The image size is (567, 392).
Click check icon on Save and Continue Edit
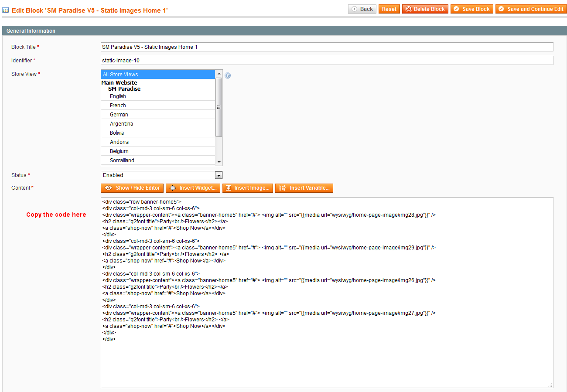(502, 9)
